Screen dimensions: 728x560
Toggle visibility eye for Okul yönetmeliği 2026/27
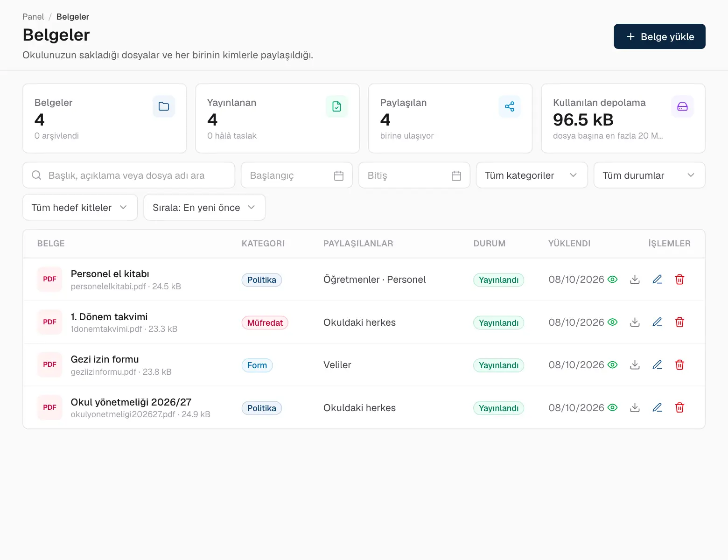(613, 407)
